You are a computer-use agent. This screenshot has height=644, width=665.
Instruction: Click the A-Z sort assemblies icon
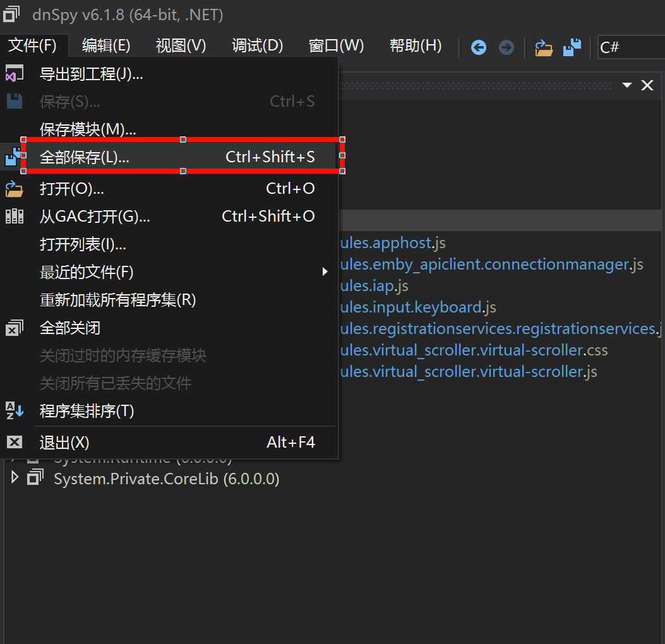click(14, 411)
